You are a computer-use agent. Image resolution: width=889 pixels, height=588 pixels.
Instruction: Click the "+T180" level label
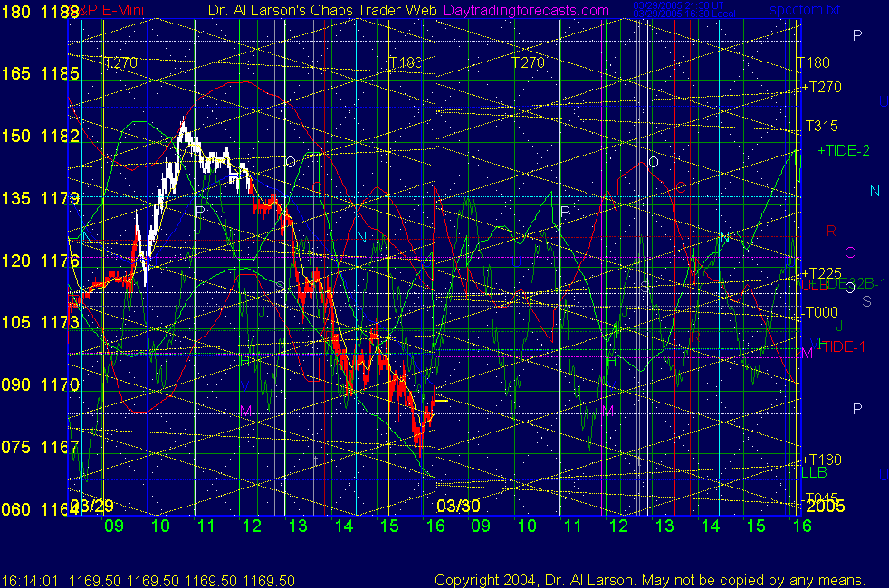pyautogui.click(x=821, y=460)
